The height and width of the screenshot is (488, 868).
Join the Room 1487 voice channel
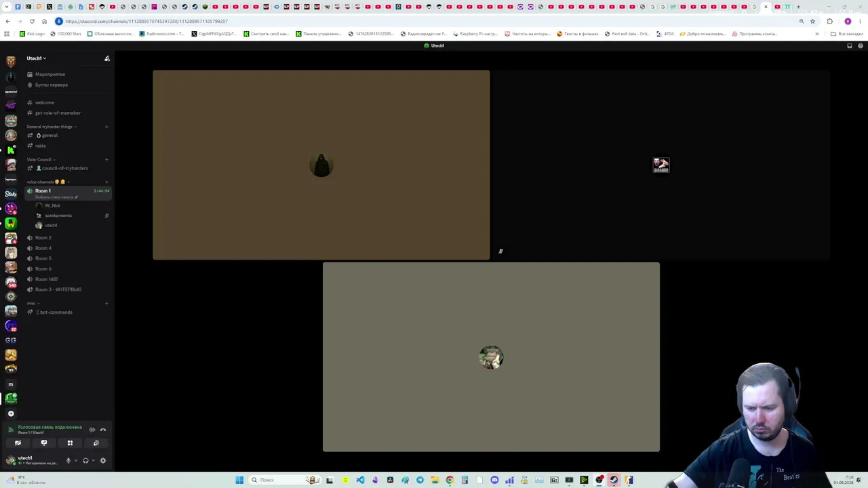point(46,279)
